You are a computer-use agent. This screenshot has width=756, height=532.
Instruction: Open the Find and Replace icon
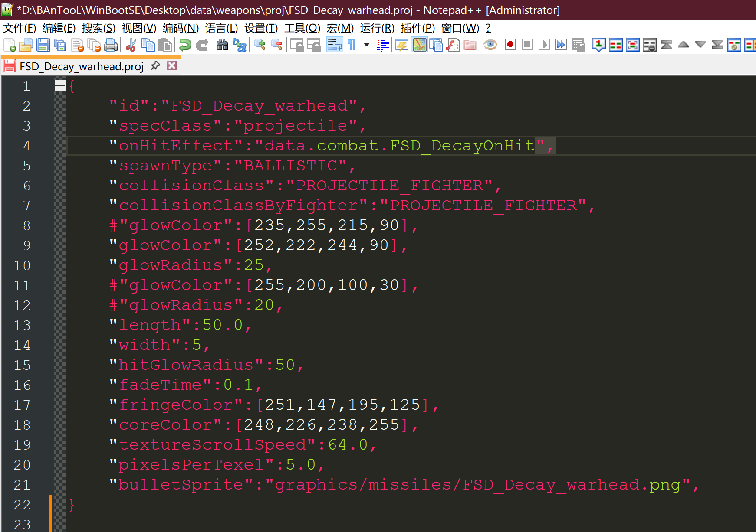(240, 45)
